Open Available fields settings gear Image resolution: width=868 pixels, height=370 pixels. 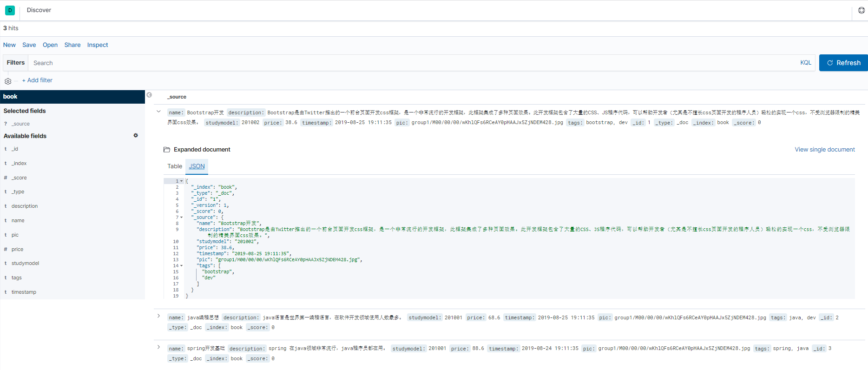[136, 136]
